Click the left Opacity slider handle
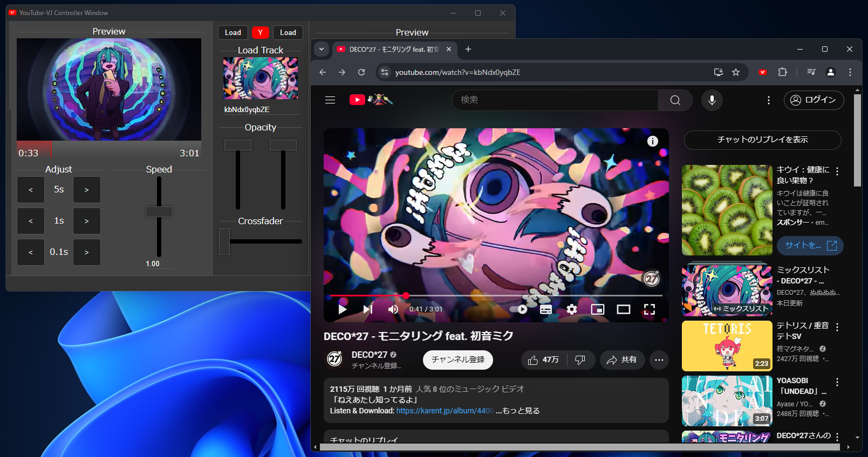Screen dimensions: 868x457 coord(238,145)
